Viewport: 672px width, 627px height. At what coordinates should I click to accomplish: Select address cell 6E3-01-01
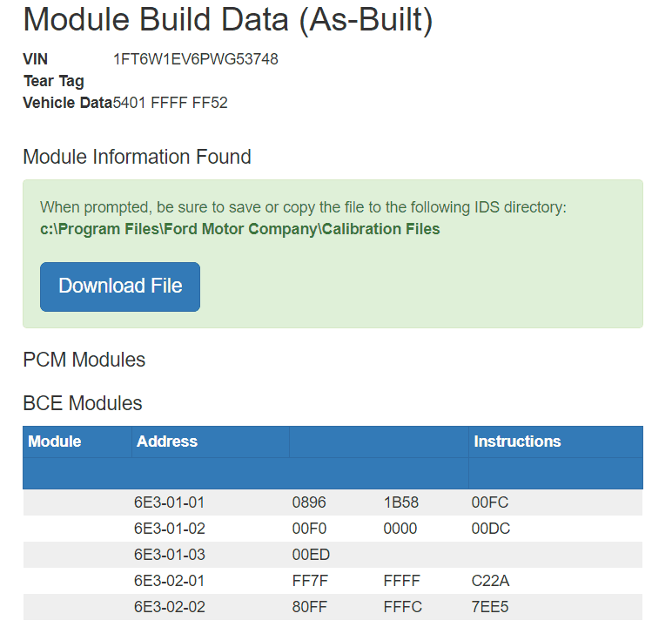click(x=169, y=502)
